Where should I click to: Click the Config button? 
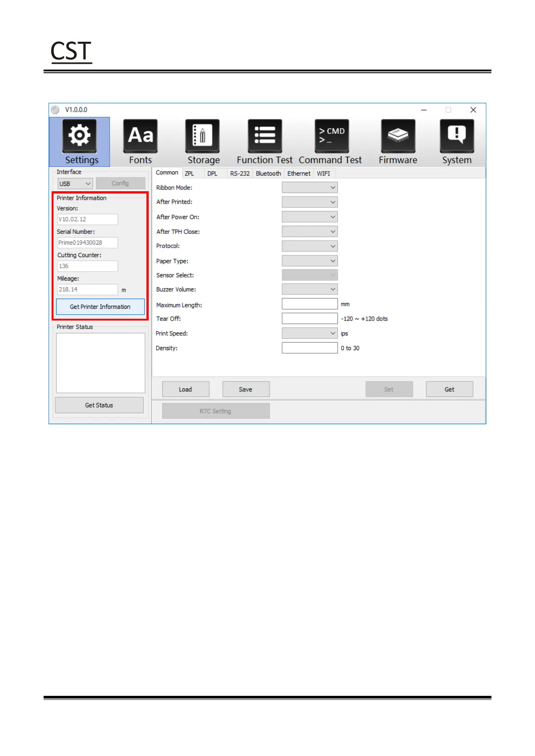coord(120,183)
